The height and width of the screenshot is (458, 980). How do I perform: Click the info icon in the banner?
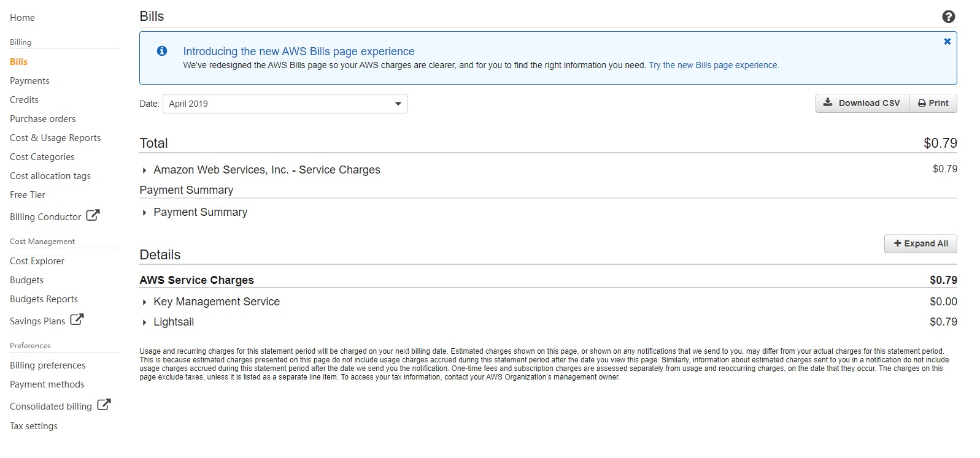[162, 51]
